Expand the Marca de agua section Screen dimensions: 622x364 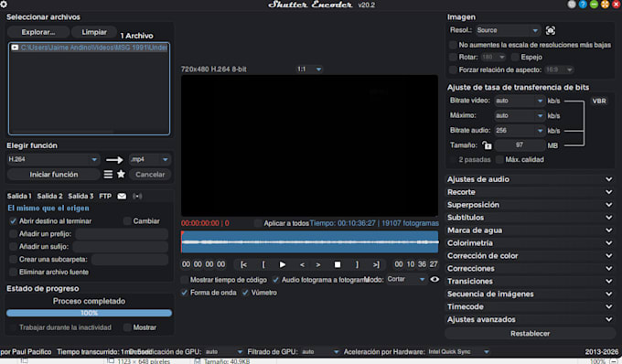click(530, 230)
